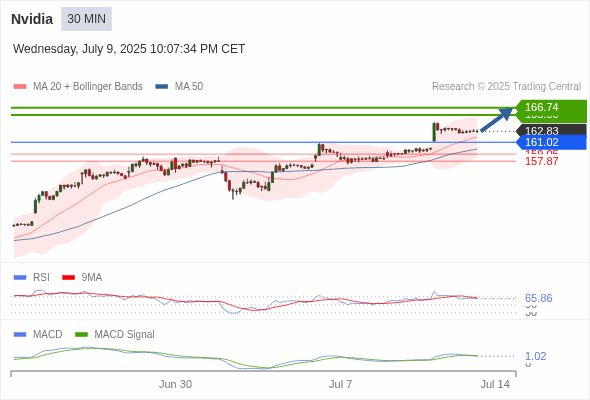Select the Jun 30 date axis marker
This screenshot has width=590, height=400.
pyautogui.click(x=175, y=384)
